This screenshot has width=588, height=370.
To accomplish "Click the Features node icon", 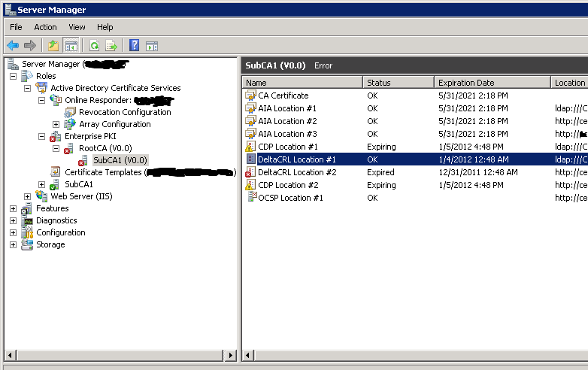I will (x=26, y=208).
